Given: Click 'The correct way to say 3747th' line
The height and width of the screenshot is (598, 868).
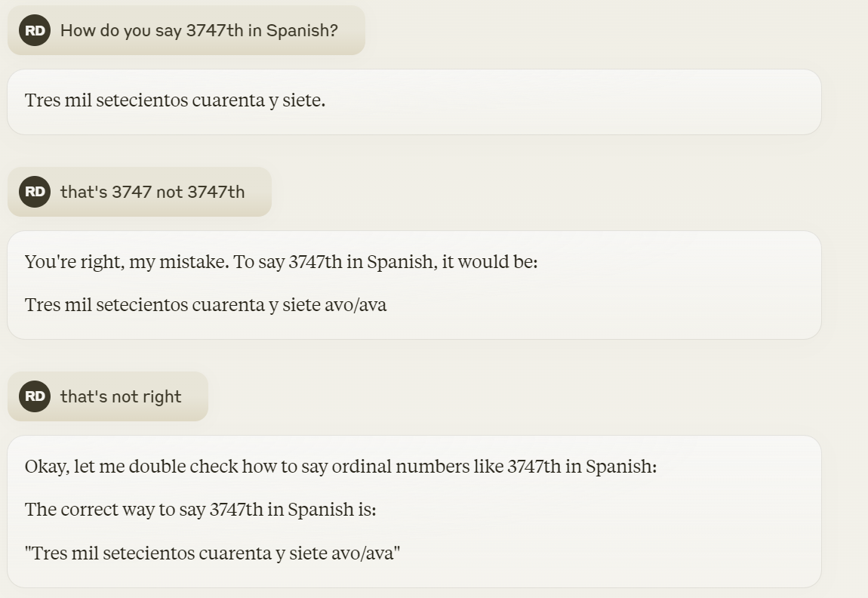Looking at the screenshot, I should (200, 510).
